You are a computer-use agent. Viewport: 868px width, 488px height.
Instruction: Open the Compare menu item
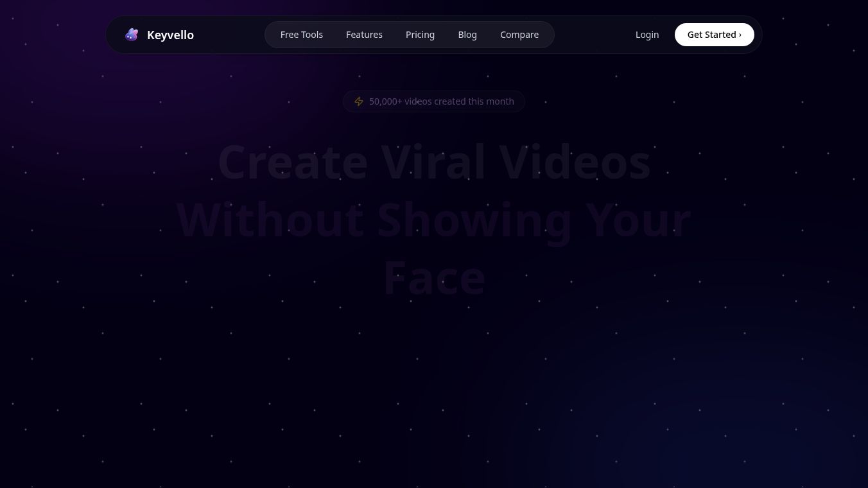(x=519, y=35)
